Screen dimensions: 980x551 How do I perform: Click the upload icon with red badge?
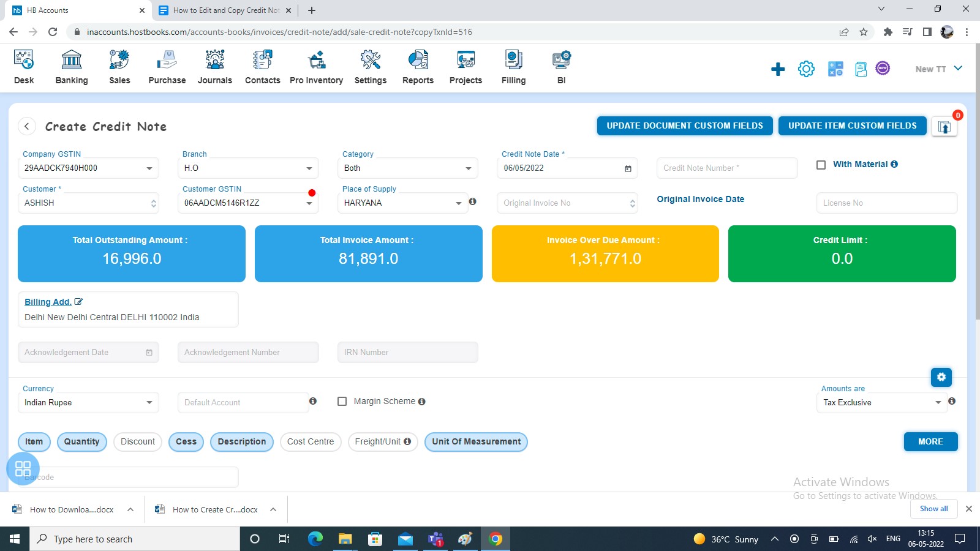944,127
